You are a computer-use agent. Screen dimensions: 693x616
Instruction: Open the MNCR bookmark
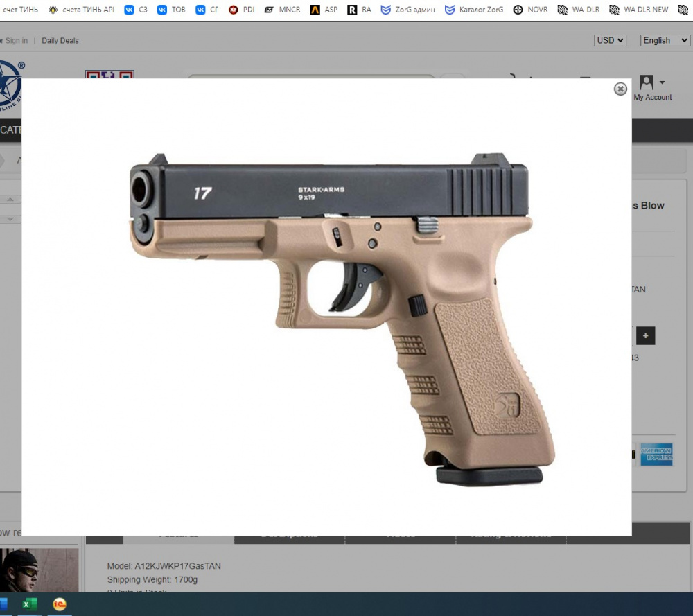pos(283,10)
